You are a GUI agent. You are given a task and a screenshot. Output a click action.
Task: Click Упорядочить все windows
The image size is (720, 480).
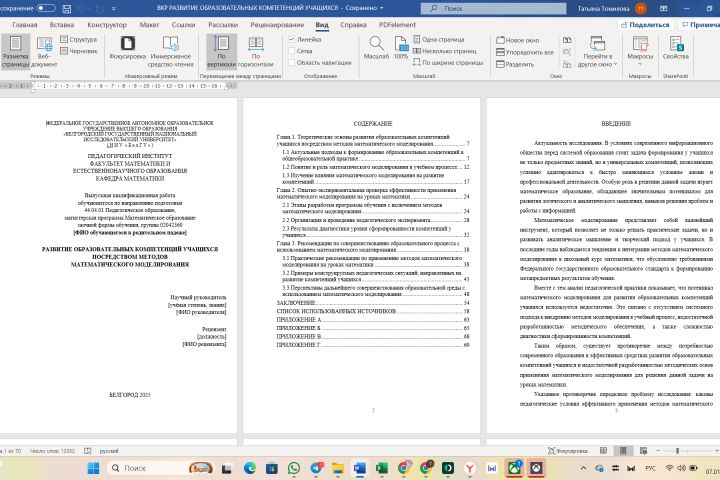525,52
